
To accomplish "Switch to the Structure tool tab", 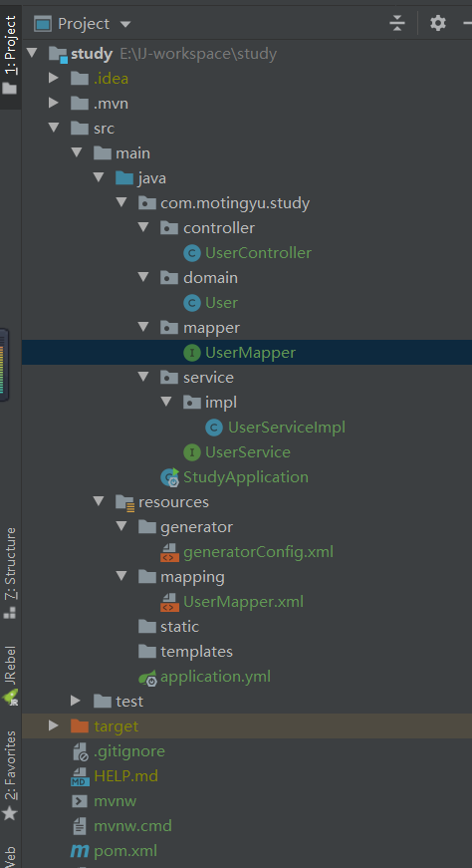I will point(11,572).
